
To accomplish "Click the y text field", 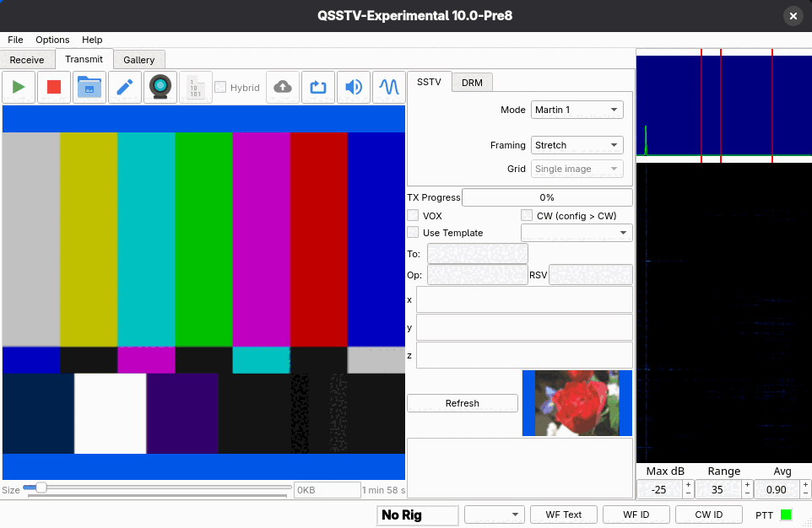I will (524, 327).
